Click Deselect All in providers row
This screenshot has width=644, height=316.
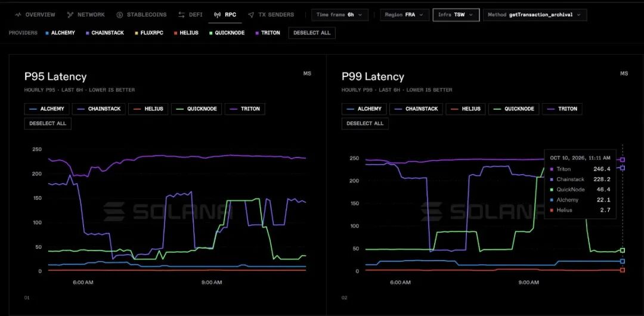(312, 33)
